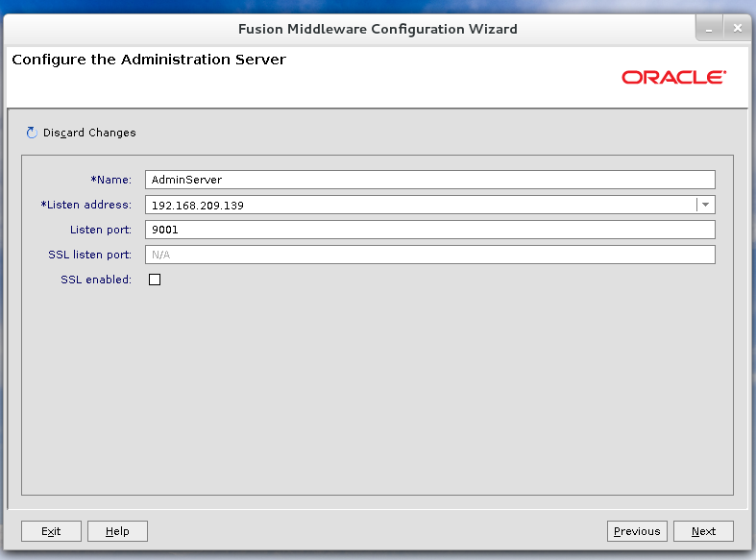Open the Listen address dropdown arrow
Viewport: 756px width, 560px height.
[x=705, y=205]
